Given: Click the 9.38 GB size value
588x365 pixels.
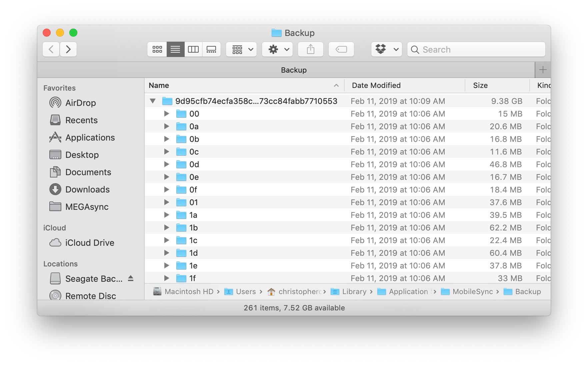Looking at the screenshot, I should point(507,101).
